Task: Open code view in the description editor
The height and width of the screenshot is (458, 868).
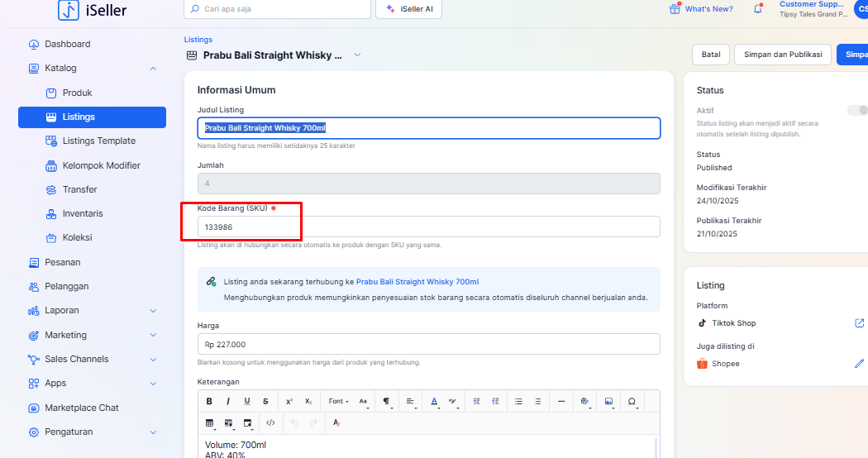Action: [x=270, y=422]
